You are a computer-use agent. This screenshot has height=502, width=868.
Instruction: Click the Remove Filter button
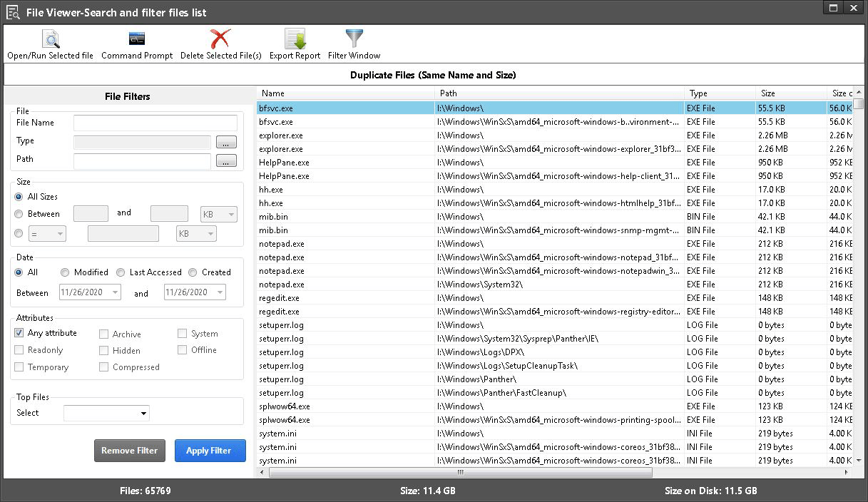130,451
